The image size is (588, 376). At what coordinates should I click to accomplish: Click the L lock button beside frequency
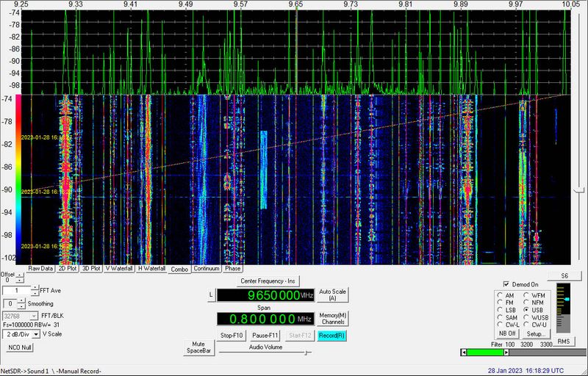click(x=211, y=295)
